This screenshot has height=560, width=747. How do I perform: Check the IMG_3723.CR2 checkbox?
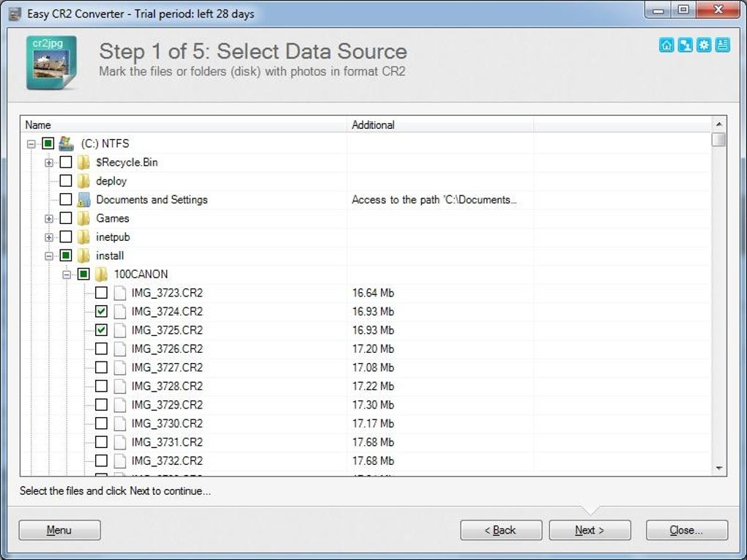click(102, 293)
